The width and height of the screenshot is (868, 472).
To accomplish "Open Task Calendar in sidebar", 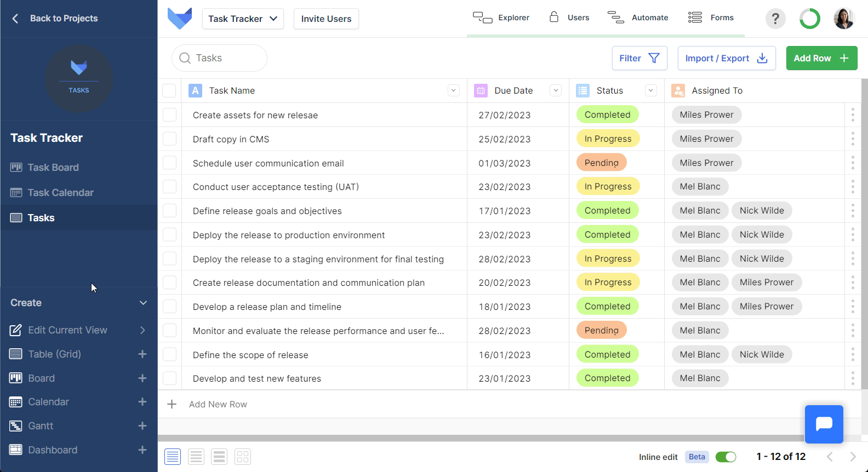I will click(79, 193).
